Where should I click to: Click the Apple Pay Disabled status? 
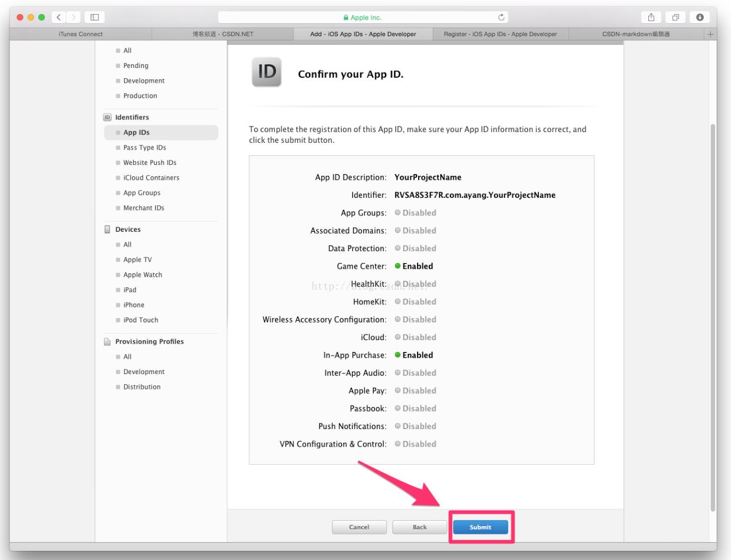point(415,391)
